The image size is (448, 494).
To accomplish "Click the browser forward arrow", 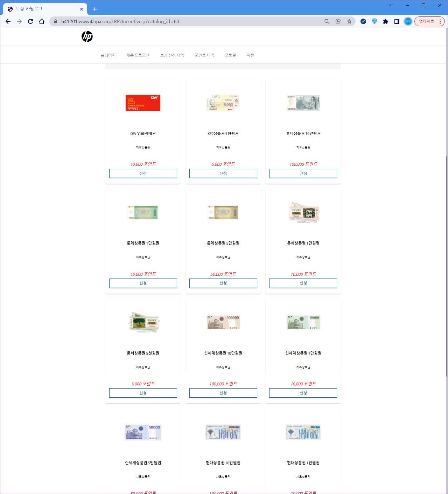I will [x=19, y=21].
